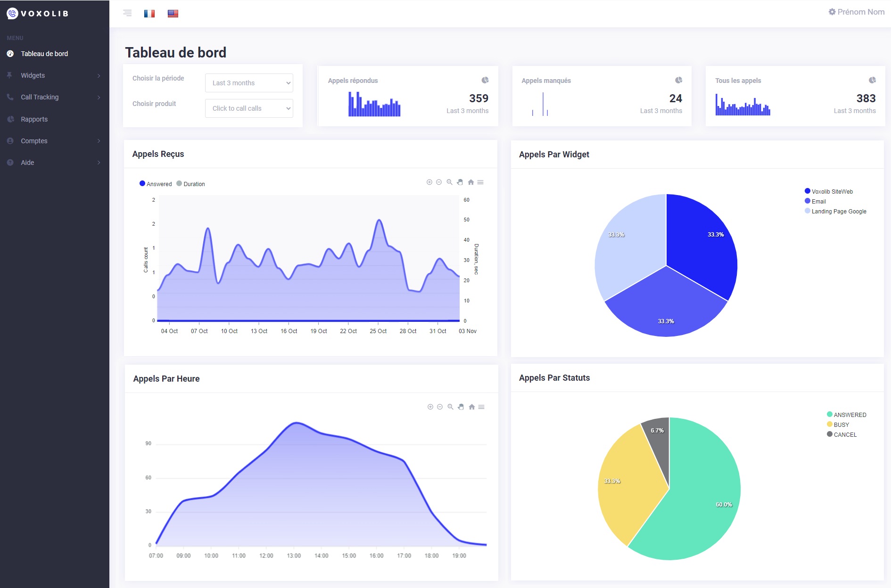Open Appels Par Heure chart menu icon
Screen dimensions: 891x588
coord(481,407)
